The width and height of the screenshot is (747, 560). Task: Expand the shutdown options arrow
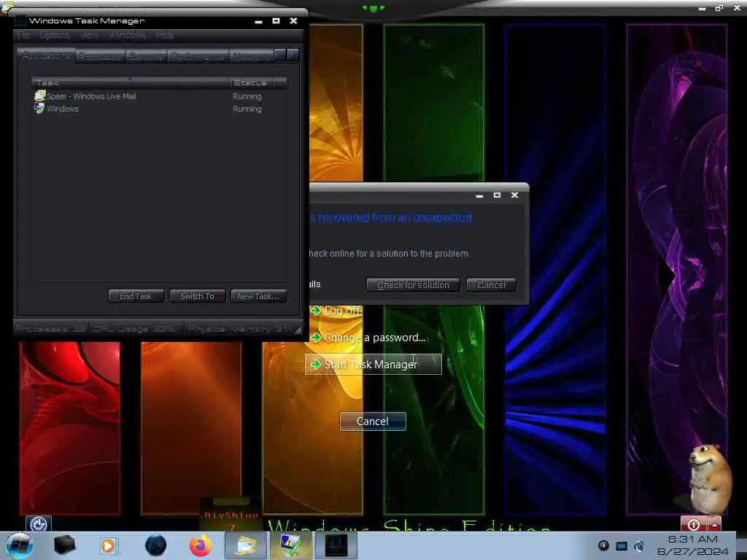715,524
